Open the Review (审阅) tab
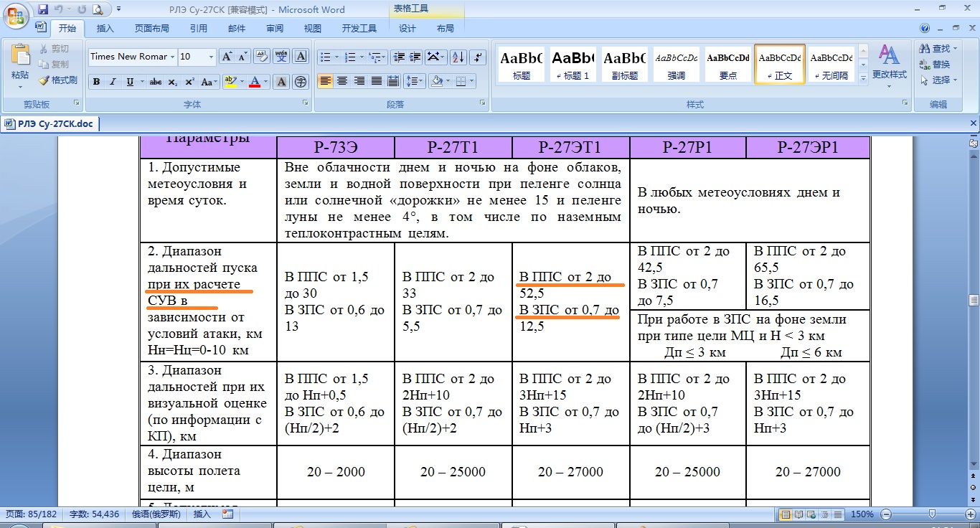Image resolution: width=980 pixels, height=528 pixels. (274, 29)
